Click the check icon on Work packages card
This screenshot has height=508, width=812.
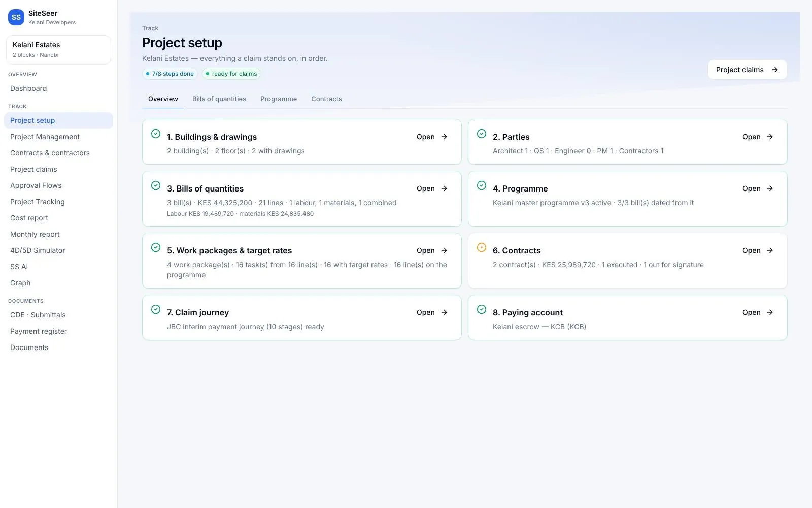point(156,247)
